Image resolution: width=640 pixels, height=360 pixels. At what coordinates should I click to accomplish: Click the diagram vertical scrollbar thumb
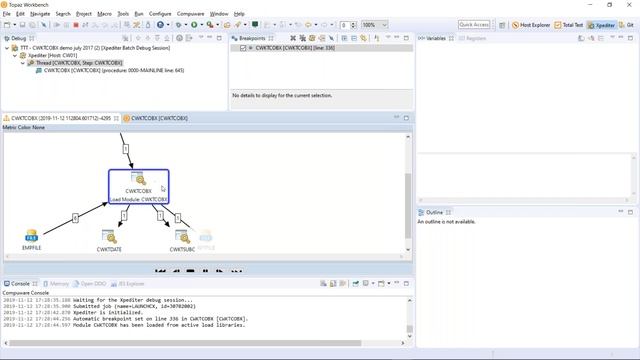click(408, 206)
